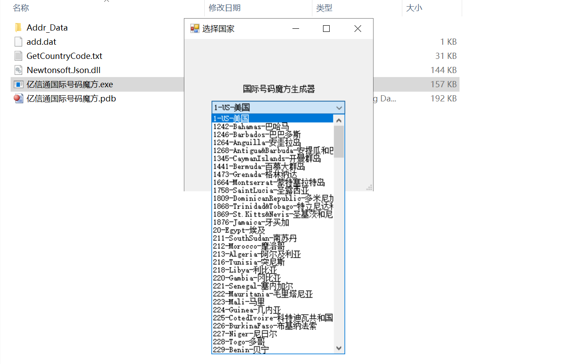Sort files by the 名称 column header
Image resolution: width=588 pixels, height=364 pixels.
[x=21, y=8]
